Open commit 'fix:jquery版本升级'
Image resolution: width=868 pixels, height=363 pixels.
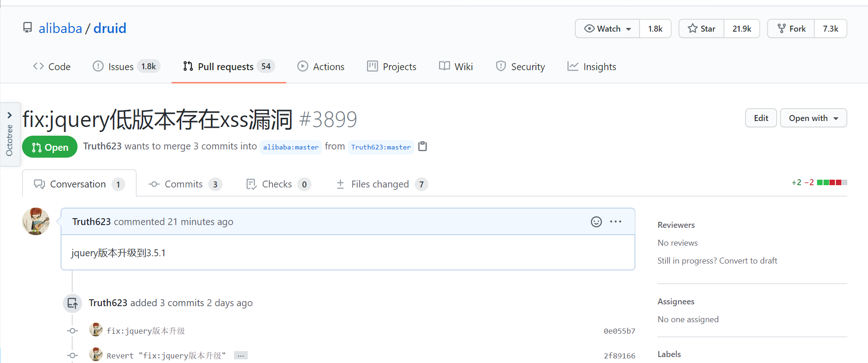coord(146,331)
